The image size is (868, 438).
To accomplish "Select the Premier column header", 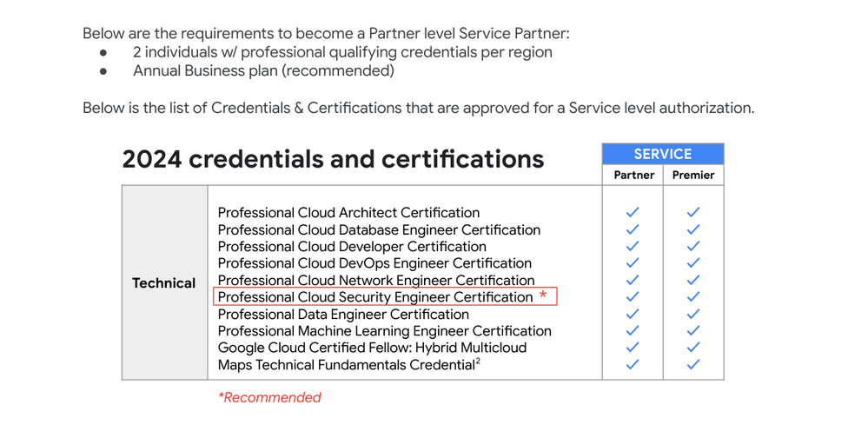I will [693, 175].
